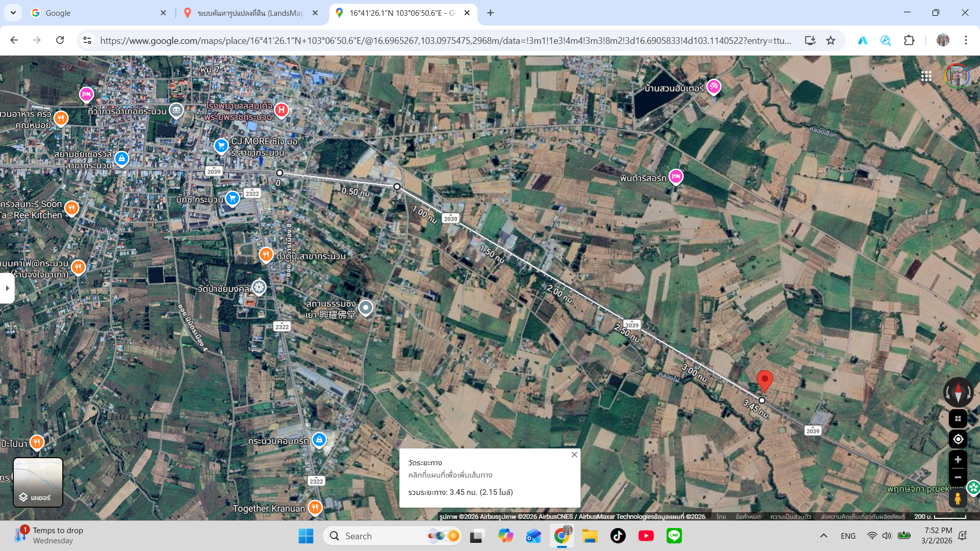Open the Google apps grid
980x551 pixels.
[926, 76]
